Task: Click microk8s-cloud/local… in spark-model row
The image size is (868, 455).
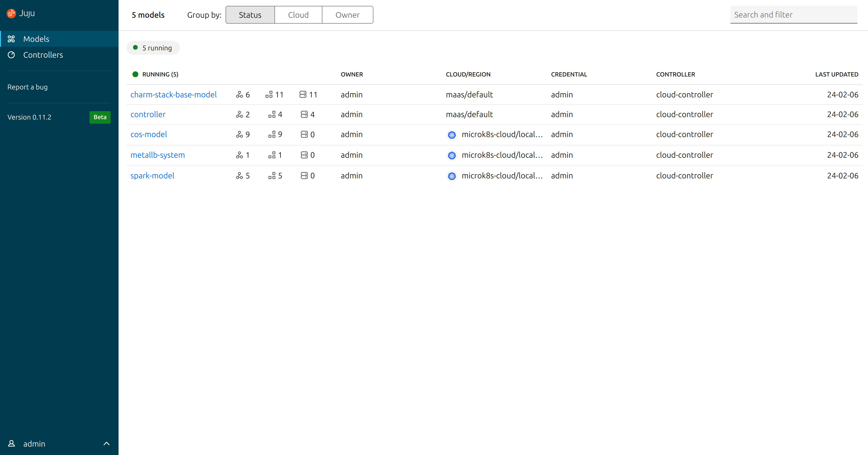Action: (x=502, y=175)
